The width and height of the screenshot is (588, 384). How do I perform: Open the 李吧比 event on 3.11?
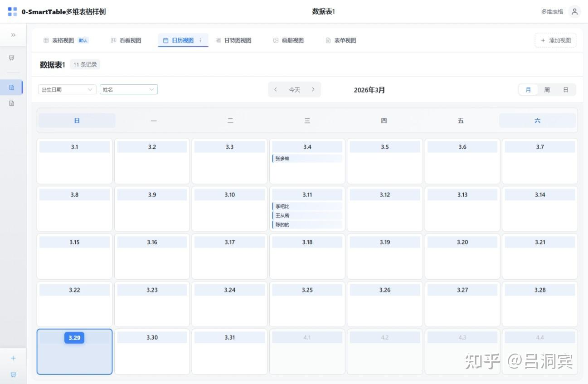[x=307, y=206]
